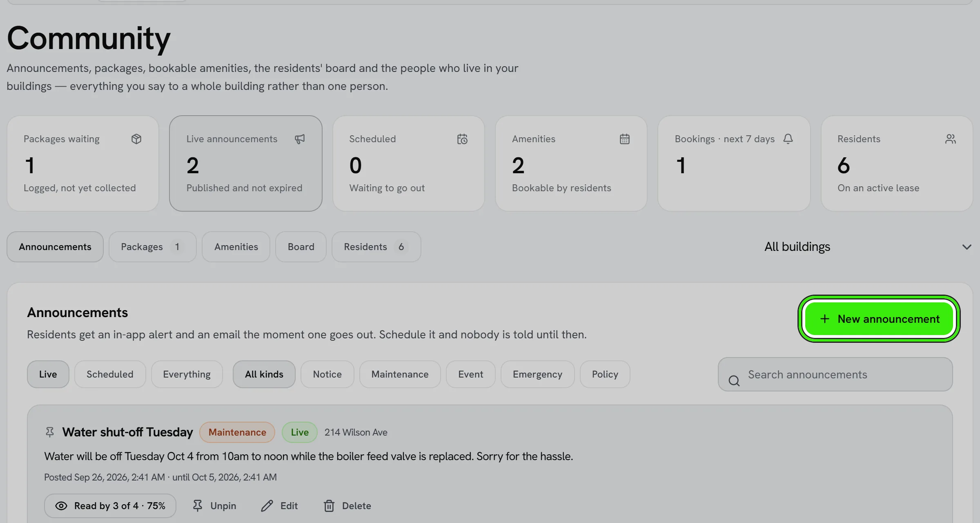This screenshot has width=980, height=523.
Task: Open the Packages tab
Action: [153, 247]
